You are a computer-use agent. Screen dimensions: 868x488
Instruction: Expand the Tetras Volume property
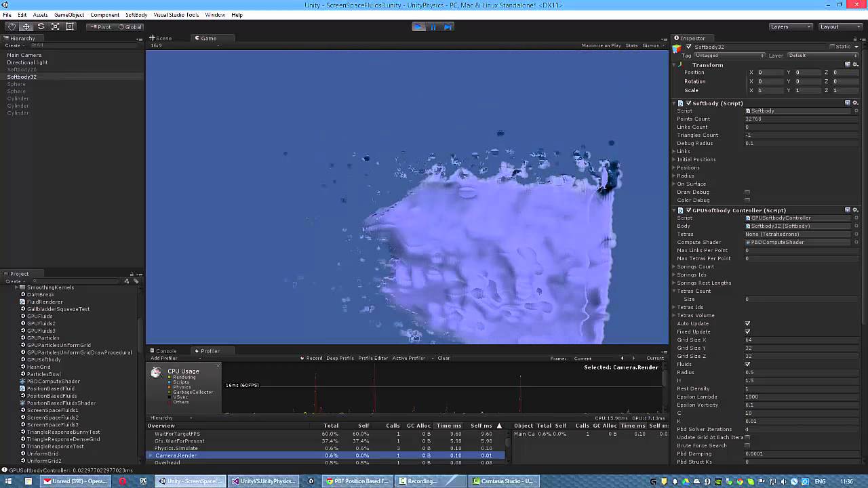(675, 315)
